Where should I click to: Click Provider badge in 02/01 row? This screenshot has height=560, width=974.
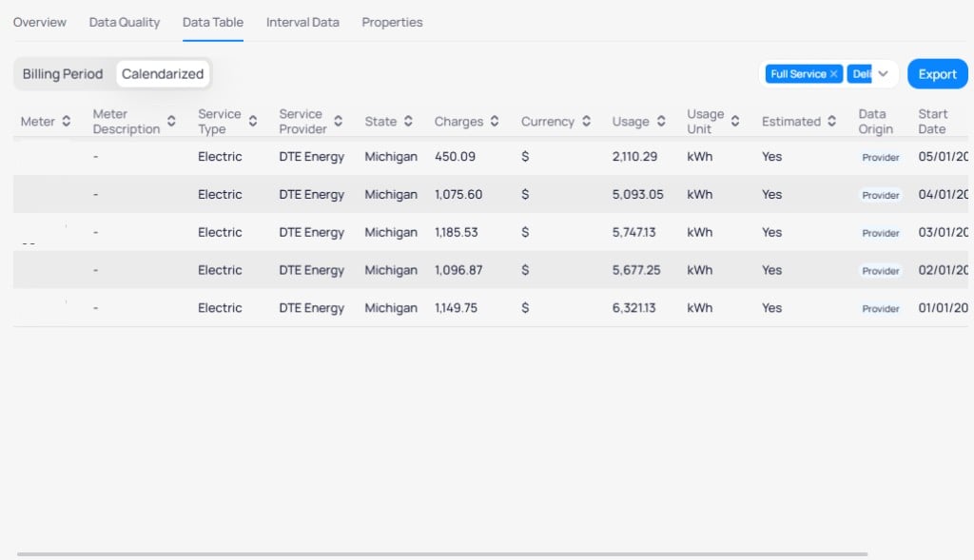(880, 271)
